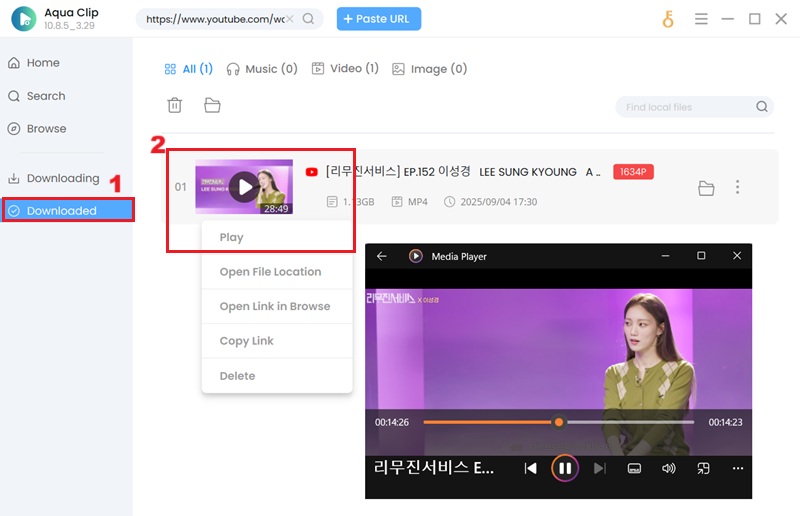Clear the URL field with X icon

(291, 19)
